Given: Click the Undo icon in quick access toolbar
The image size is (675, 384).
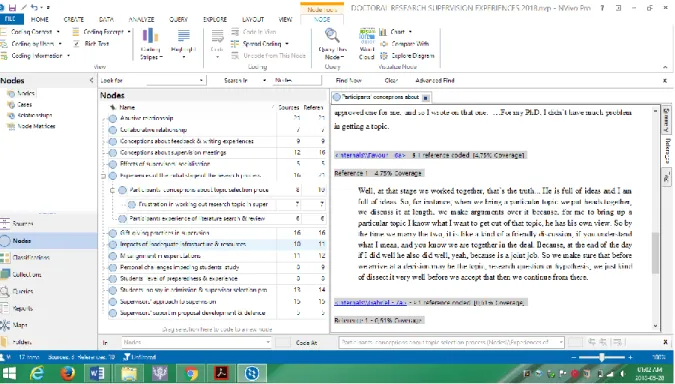Looking at the screenshot, I should click(34, 7).
